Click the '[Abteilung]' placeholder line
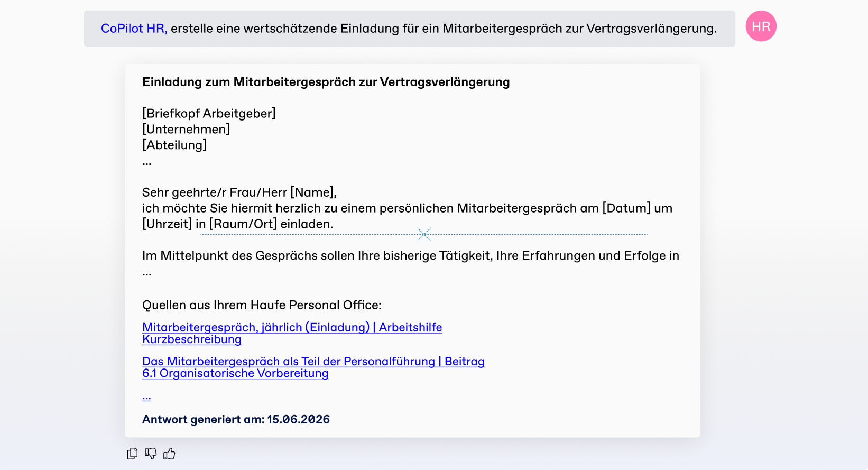868x470 pixels. click(x=174, y=145)
